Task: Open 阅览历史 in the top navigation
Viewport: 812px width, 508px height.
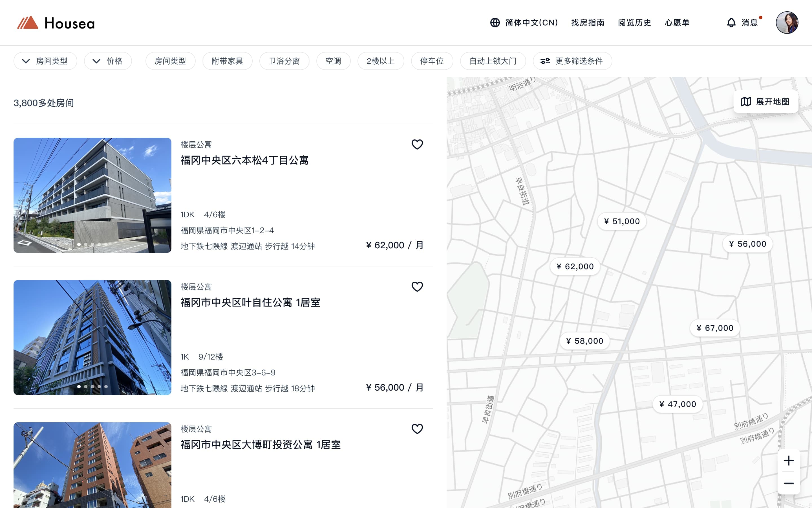Action: pyautogui.click(x=634, y=23)
